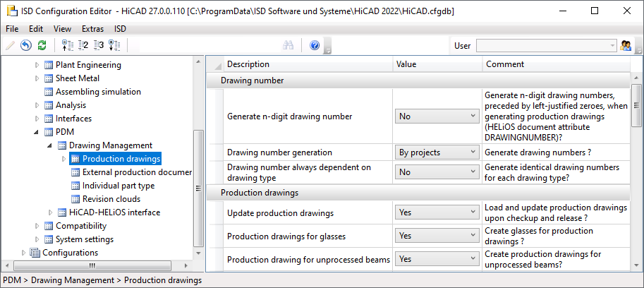This screenshot has height=288, width=644.
Task: Expand the Interfaces tree node
Action: [37, 119]
